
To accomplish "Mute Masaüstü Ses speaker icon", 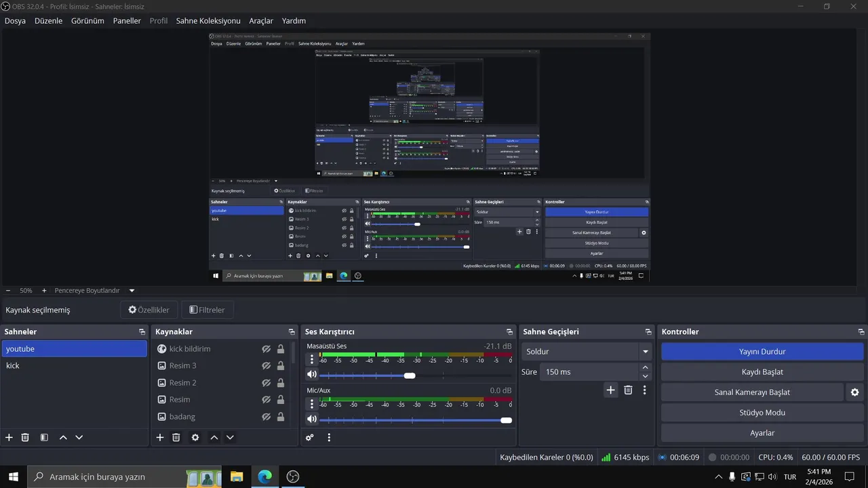I will 312,375.
